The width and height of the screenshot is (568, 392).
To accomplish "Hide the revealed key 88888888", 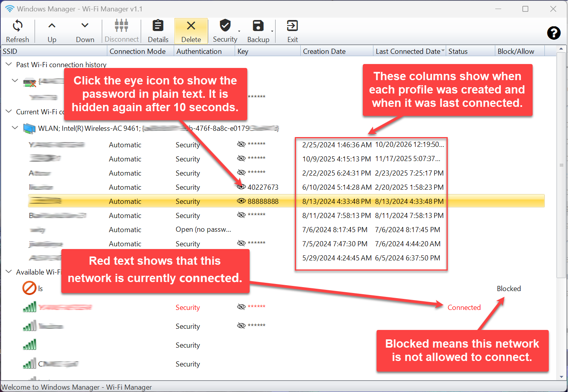I will (241, 201).
